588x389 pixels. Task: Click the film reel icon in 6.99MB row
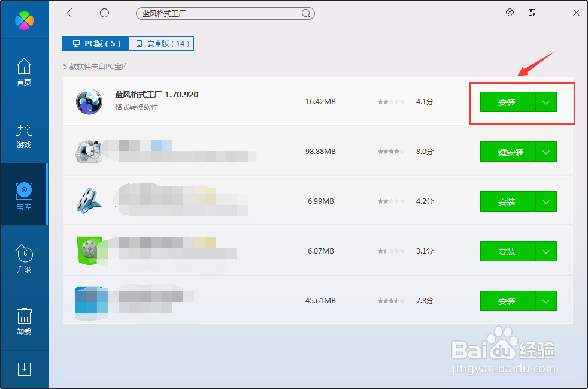tap(89, 201)
